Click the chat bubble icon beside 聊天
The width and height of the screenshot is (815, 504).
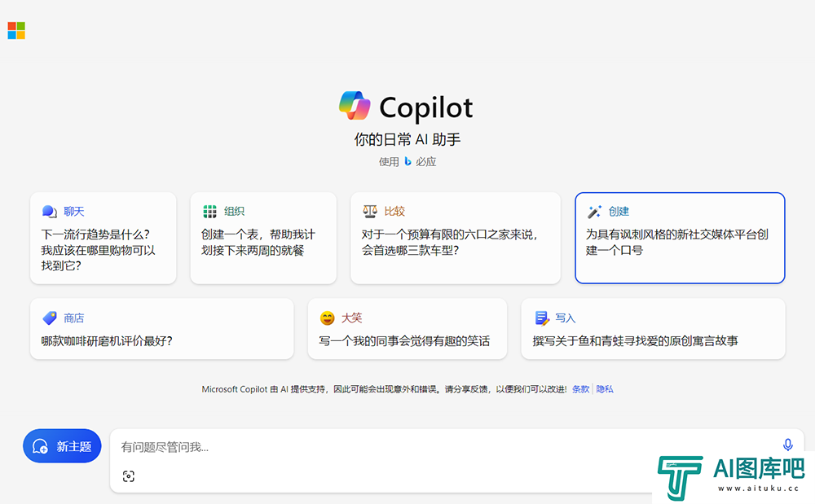click(50, 212)
